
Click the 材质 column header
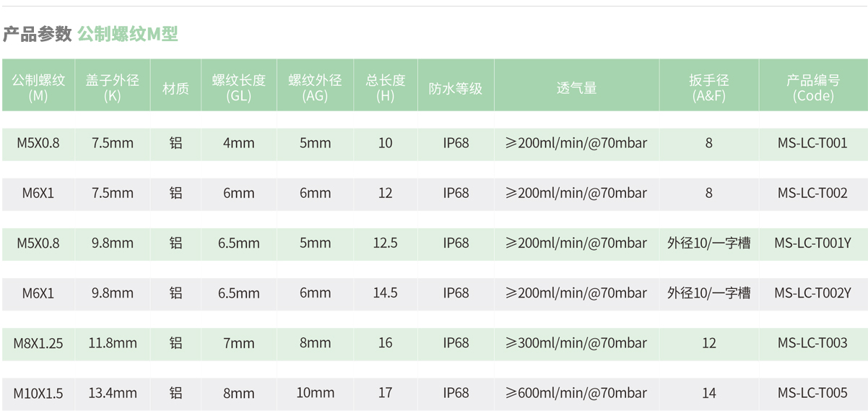175,88
